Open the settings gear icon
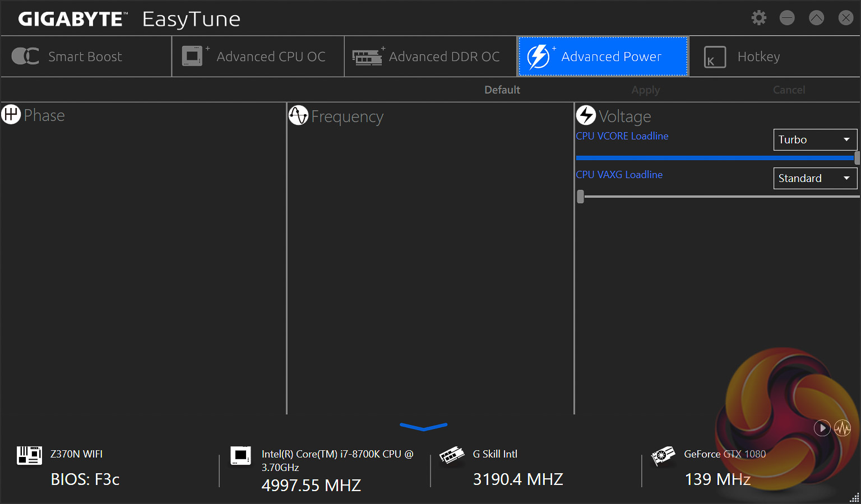 (759, 18)
